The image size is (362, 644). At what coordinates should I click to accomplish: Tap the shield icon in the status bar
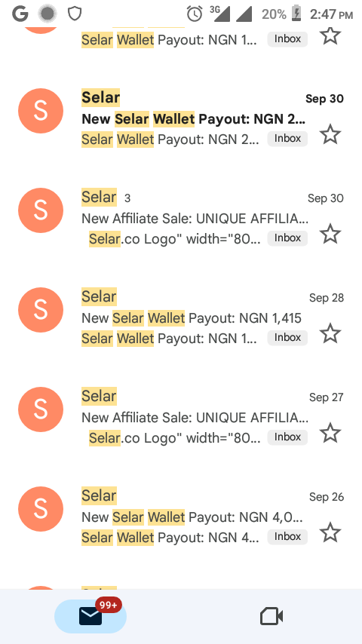[x=75, y=14]
